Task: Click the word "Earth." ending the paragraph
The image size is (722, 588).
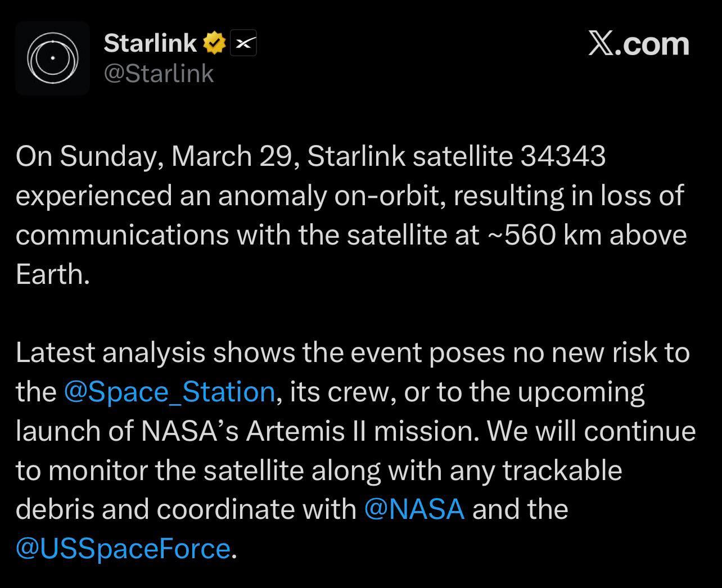Action: pyautogui.click(x=53, y=274)
